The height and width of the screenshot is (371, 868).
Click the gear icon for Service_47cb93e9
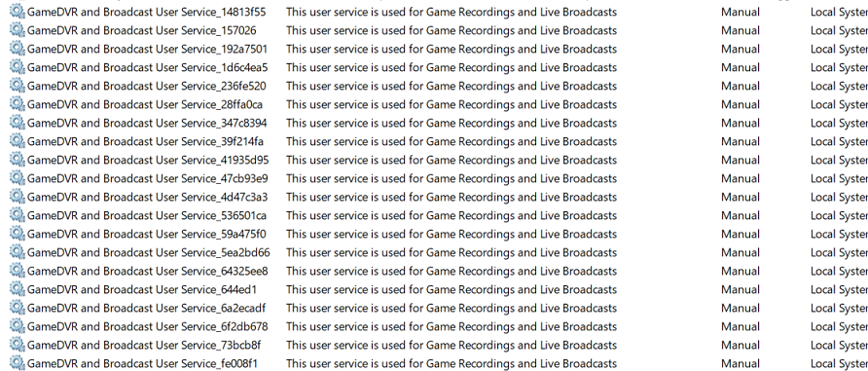click(18, 178)
